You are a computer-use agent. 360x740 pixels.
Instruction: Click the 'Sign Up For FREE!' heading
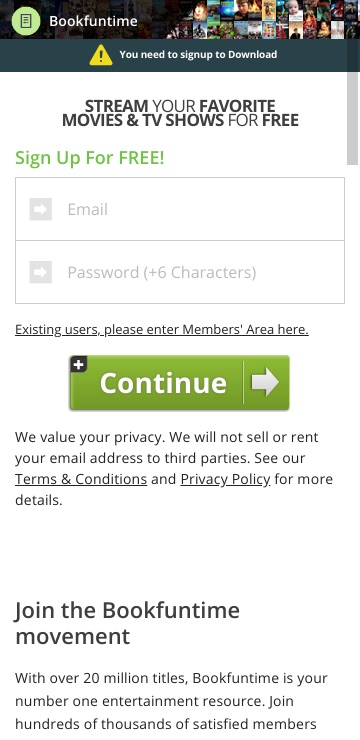tap(90, 158)
